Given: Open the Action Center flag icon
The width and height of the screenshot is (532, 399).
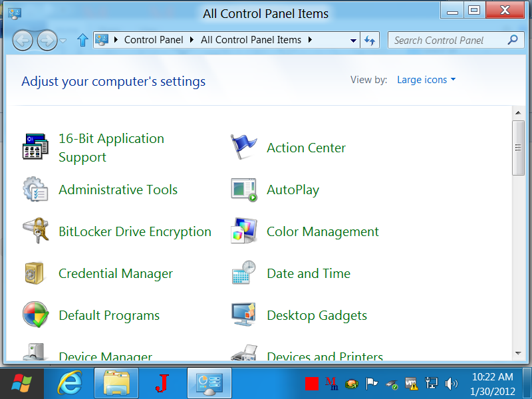Looking at the screenshot, I should (243, 148).
